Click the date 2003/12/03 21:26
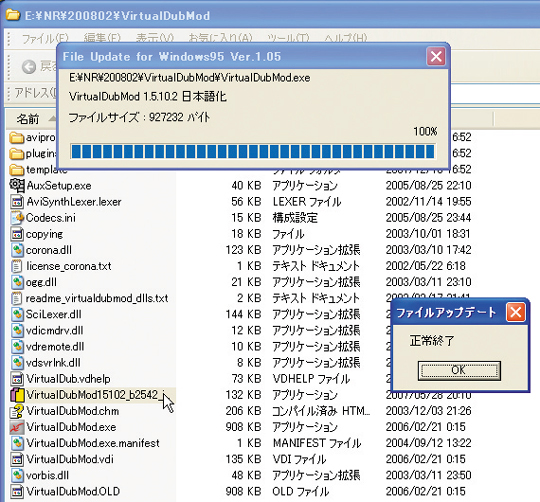 (428, 411)
